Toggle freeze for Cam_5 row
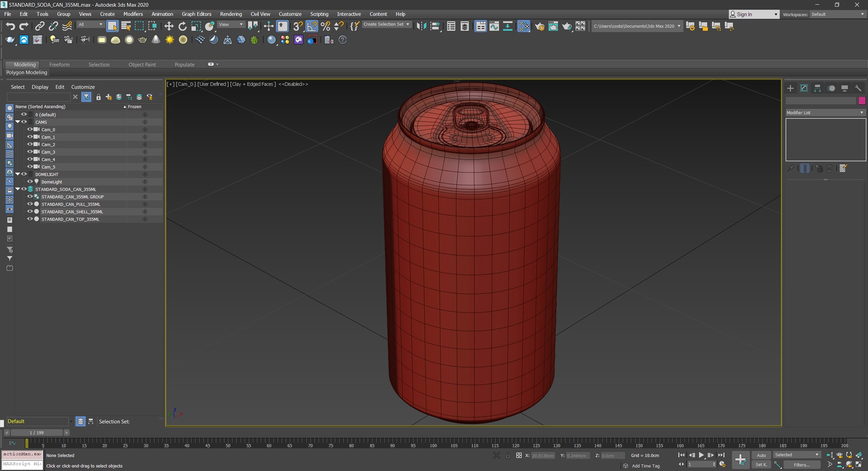 pyautogui.click(x=145, y=167)
